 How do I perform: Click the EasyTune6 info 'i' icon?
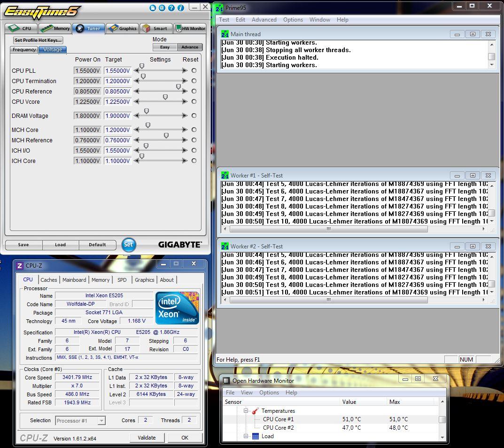(181, 8)
